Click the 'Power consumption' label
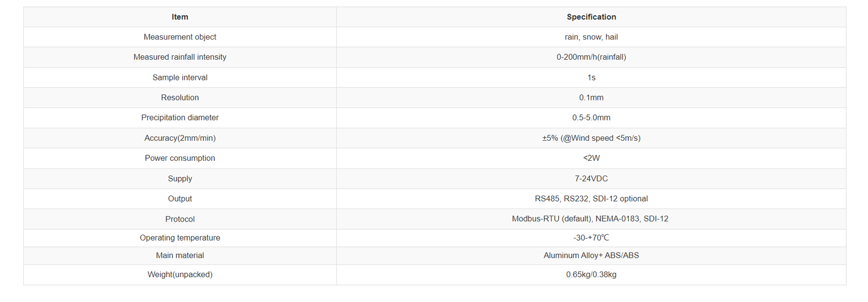Viewport: 868px width, 302px height. [x=180, y=158]
